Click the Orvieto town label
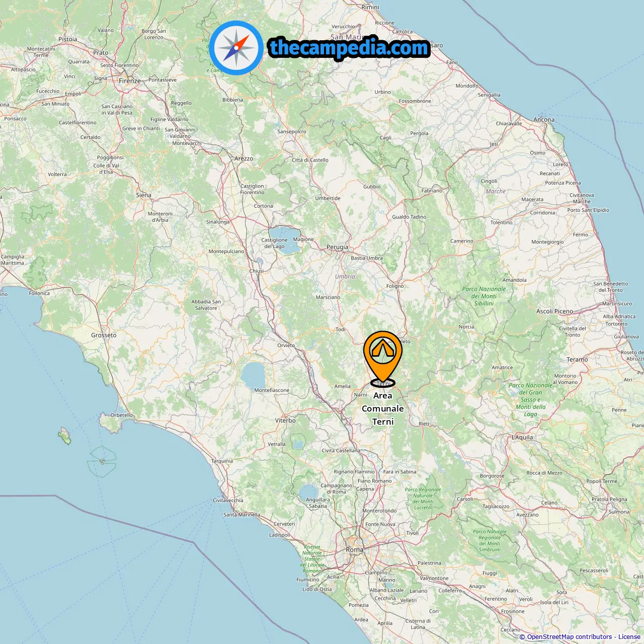 pyautogui.click(x=286, y=346)
